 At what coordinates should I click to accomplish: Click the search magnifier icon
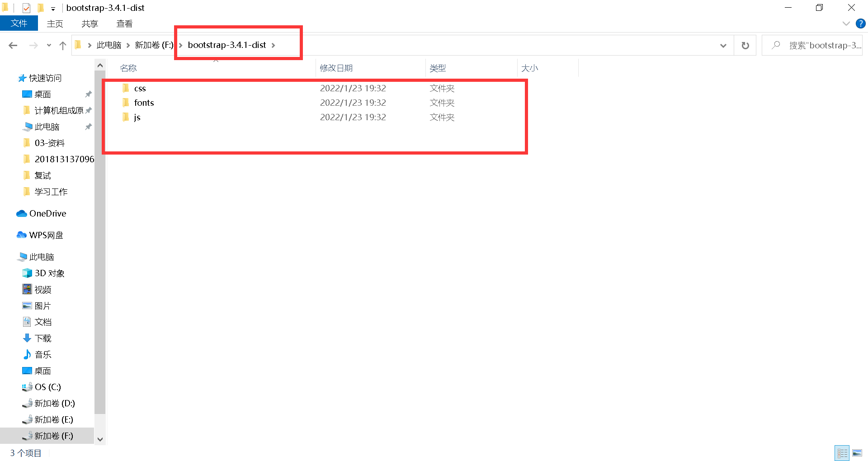[776, 45]
